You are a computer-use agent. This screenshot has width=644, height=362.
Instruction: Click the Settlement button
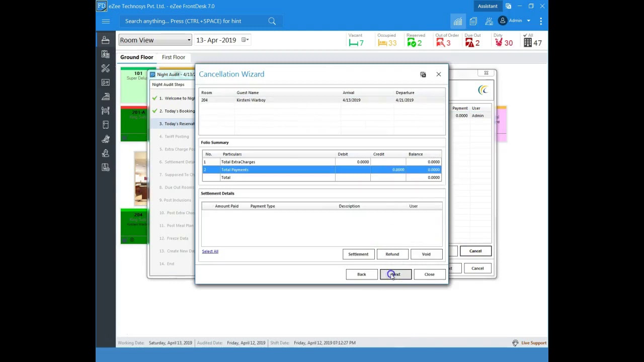358,254
